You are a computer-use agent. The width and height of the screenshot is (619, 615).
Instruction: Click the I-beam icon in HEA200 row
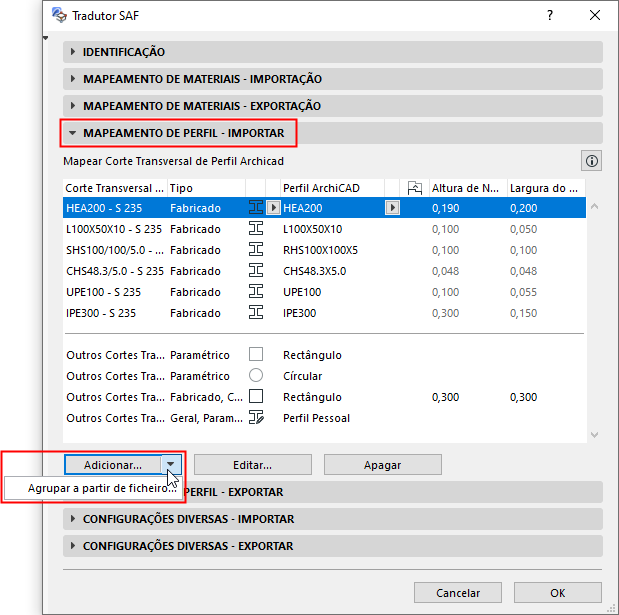pyautogui.click(x=256, y=207)
